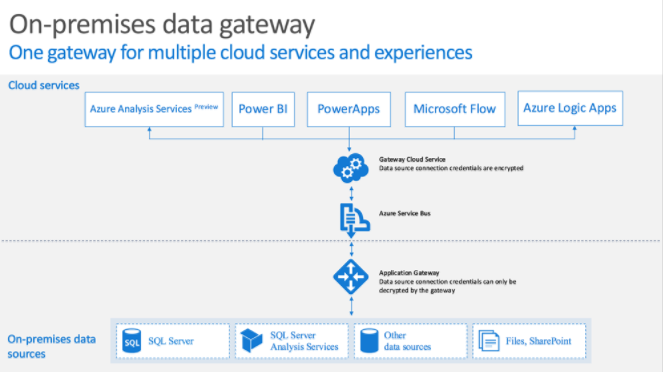Click the Application Gateway diamond icon

pos(351,277)
